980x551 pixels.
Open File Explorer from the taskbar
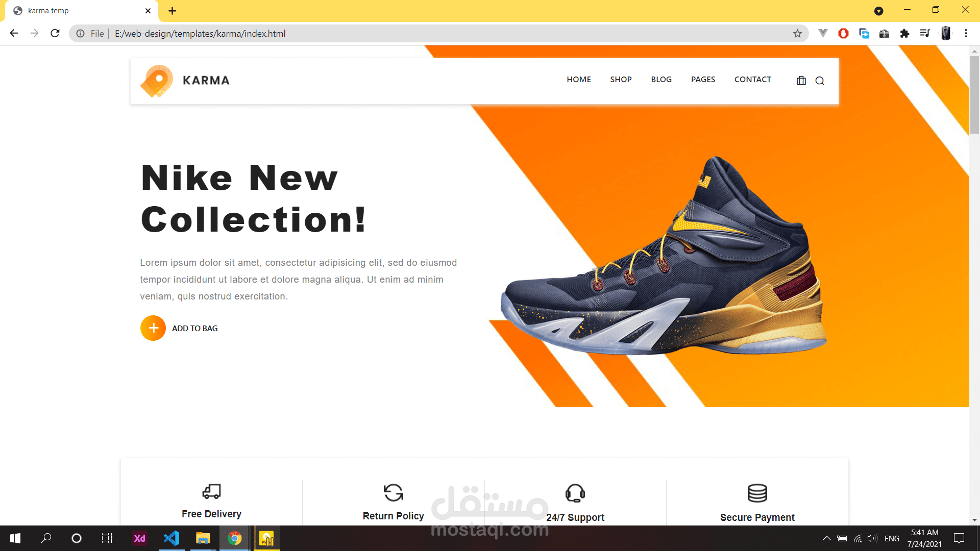[x=203, y=538]
